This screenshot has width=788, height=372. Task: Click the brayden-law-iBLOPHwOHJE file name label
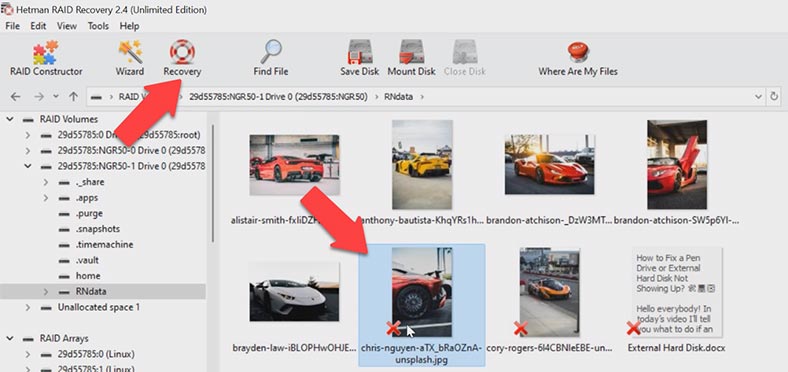point(294,348)
